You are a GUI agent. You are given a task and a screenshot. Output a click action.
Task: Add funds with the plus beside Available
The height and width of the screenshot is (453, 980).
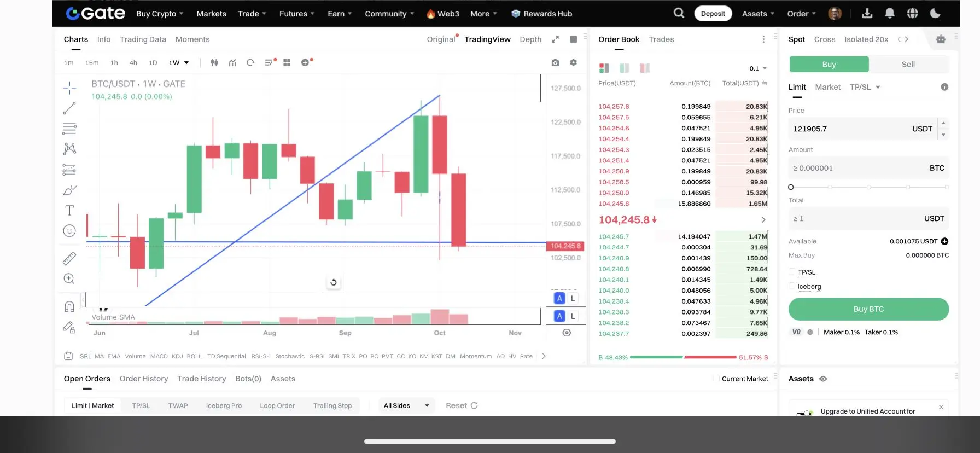[944, 241]
